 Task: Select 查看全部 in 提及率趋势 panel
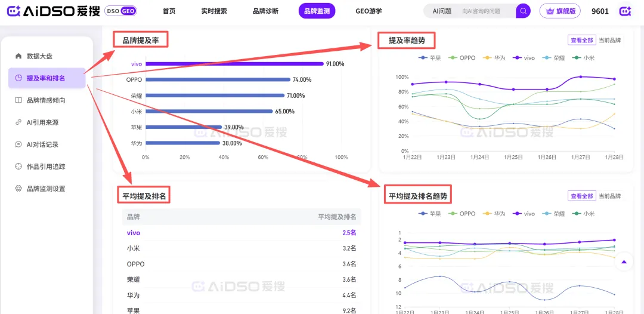581,40
